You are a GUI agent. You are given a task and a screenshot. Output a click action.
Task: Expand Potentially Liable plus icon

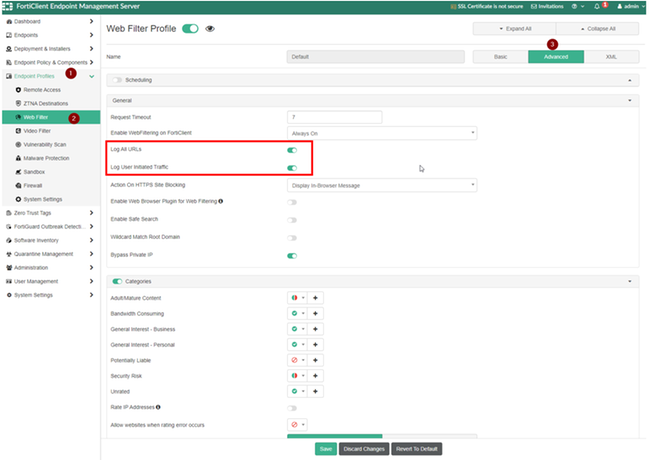click(x=315, y=360)
